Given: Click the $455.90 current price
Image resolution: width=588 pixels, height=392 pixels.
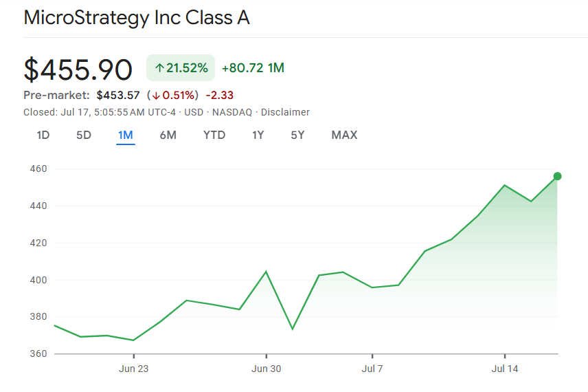Looking at the screenshot, I should (78, 69).
